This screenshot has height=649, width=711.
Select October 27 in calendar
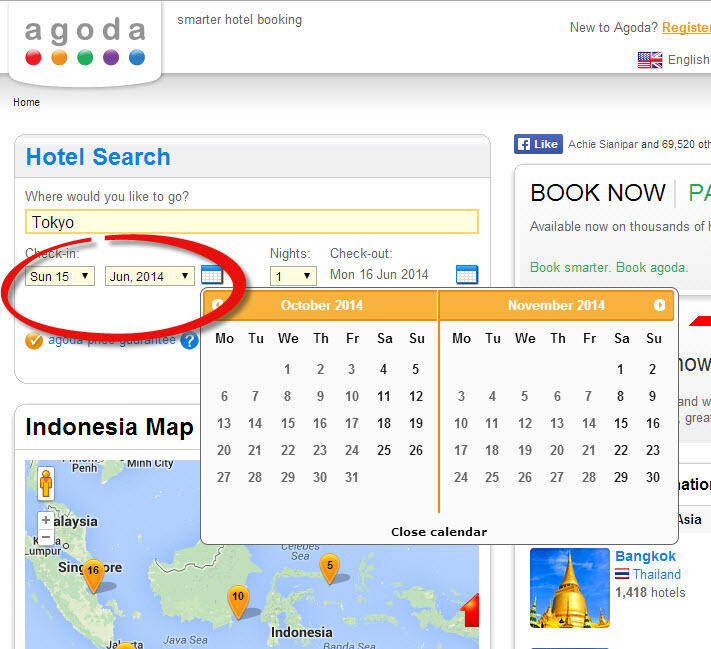(224, 477)
